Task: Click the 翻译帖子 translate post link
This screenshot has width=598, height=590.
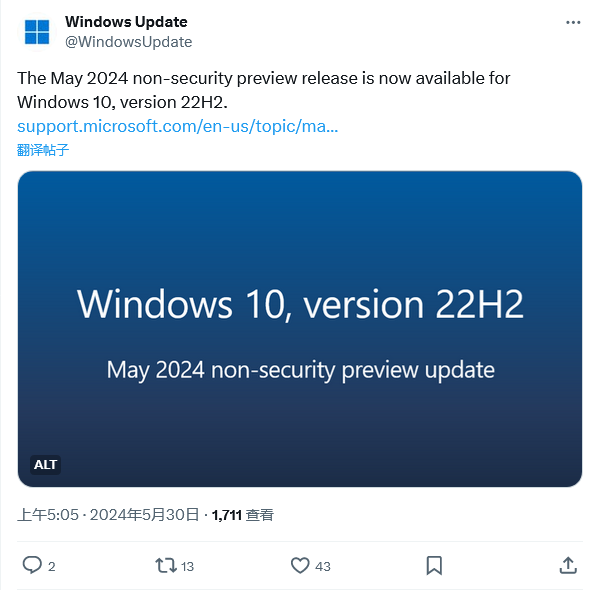Action: (43, 150)
